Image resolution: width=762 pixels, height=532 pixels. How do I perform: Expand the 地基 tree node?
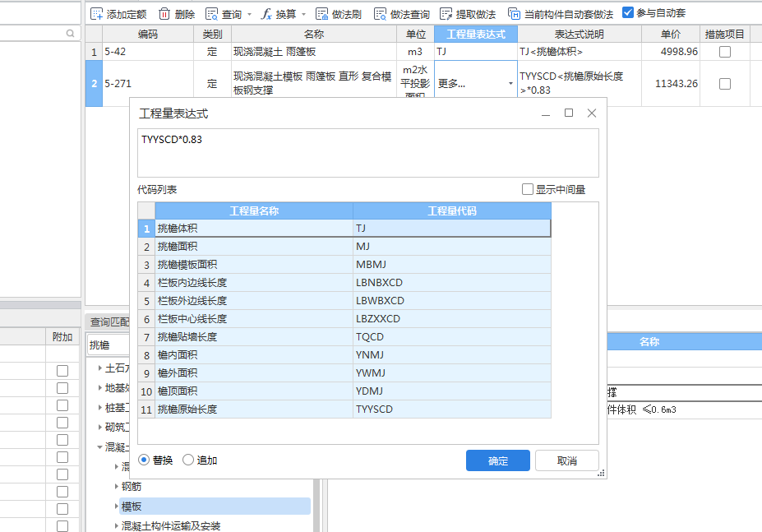tap(99, 387)
